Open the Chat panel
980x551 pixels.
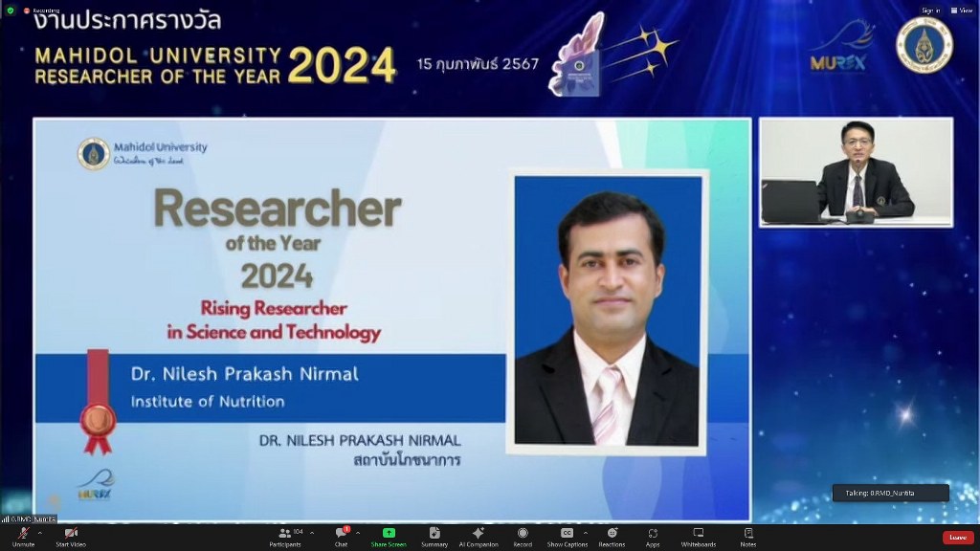point(342,537)
